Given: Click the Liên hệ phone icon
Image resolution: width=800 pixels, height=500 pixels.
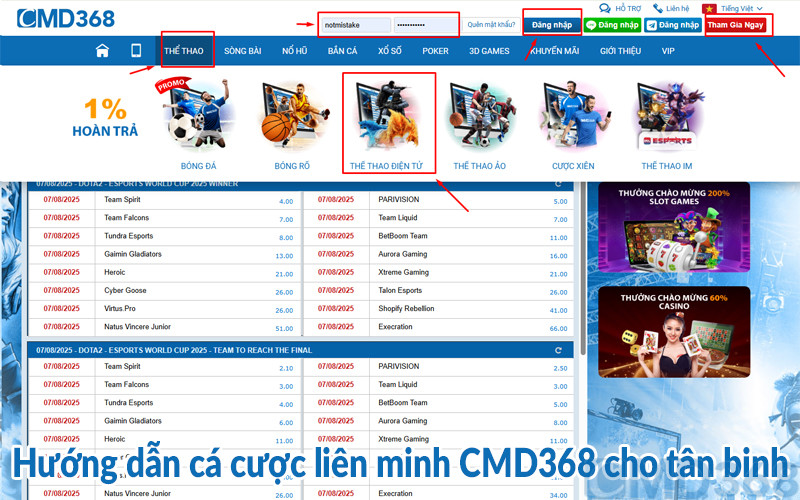Looking at the screenshot, I should click(658, 8).
